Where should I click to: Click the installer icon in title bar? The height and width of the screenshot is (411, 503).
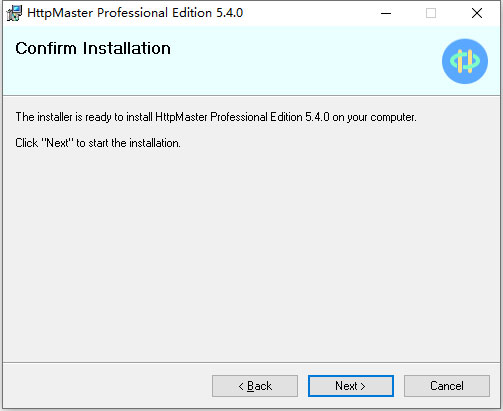[x=14, y=13]
